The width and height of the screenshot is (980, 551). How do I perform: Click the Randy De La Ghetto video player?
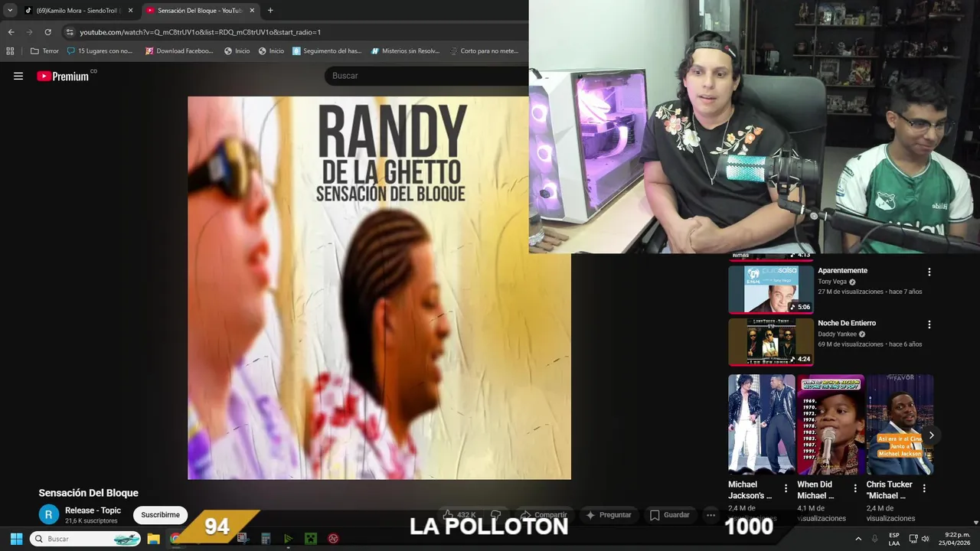pos(379,288)
